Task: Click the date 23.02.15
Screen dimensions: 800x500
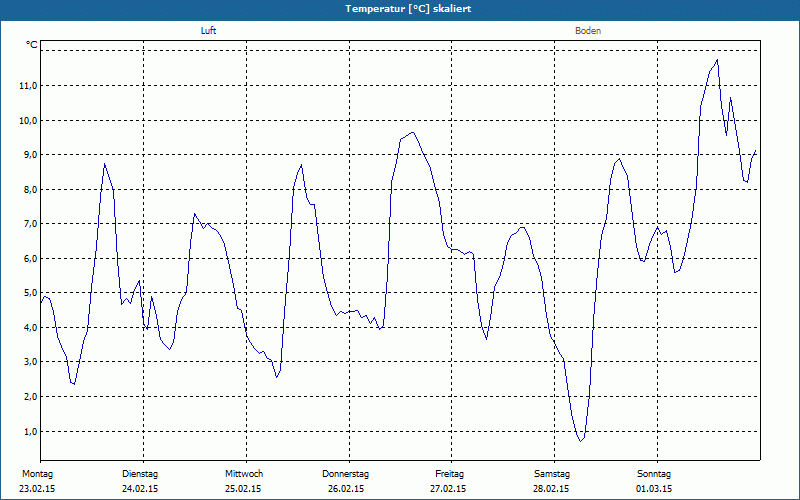Action: point(37,489)
